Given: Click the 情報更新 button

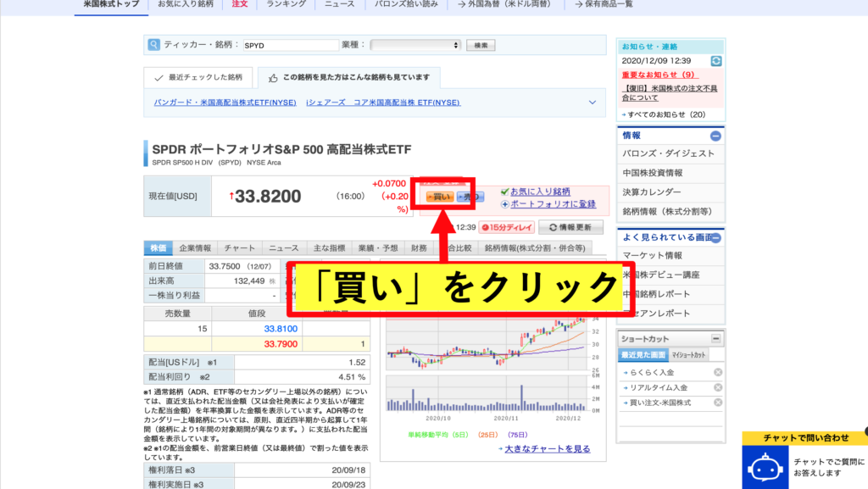Looking at the screenshot, I should click(570, 227).
